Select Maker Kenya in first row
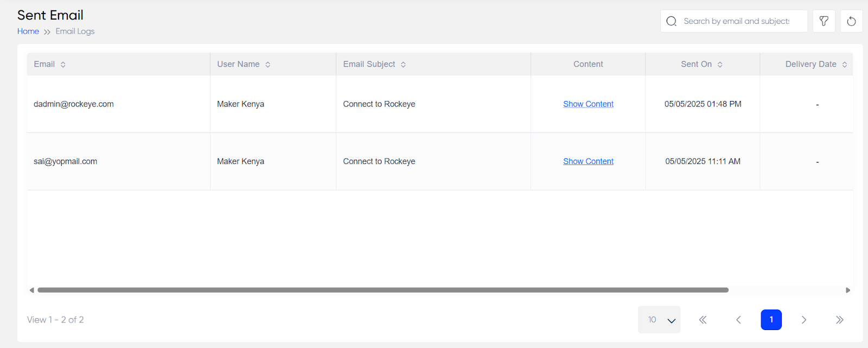 click(240, 104)
